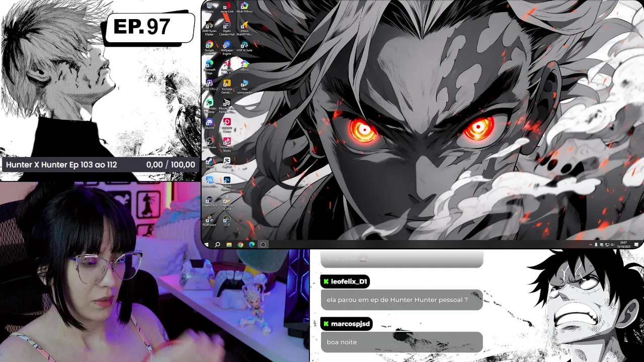644x362 pixels.
Task: Open the iCUE desktop shortcut
Action: pos(227,221)
